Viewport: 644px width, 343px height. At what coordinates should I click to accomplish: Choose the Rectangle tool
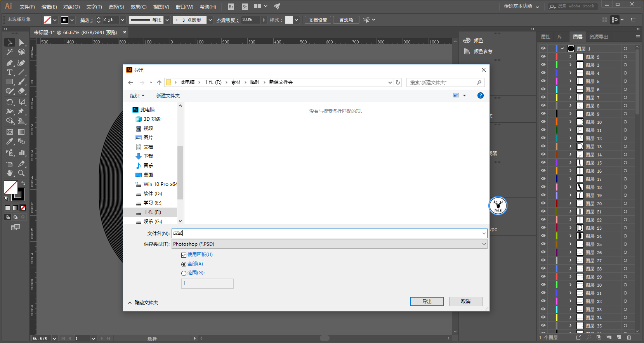point(10,82)
